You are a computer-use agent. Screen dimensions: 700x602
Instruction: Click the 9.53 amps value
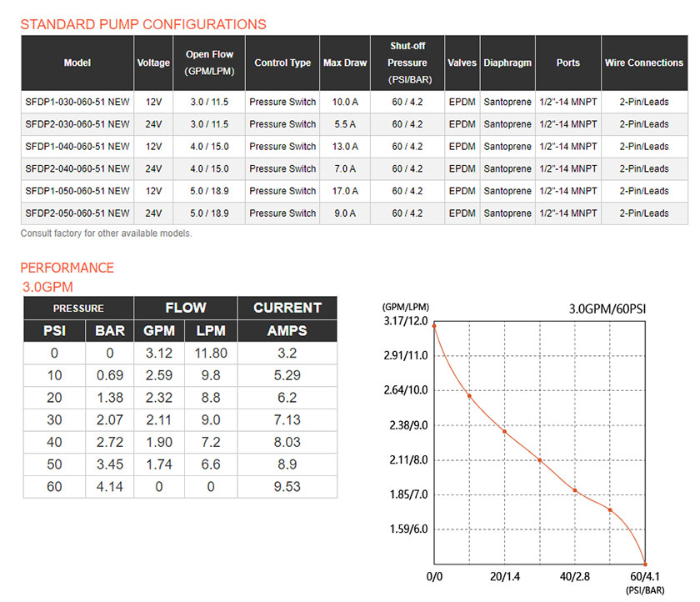click(287, 487)
